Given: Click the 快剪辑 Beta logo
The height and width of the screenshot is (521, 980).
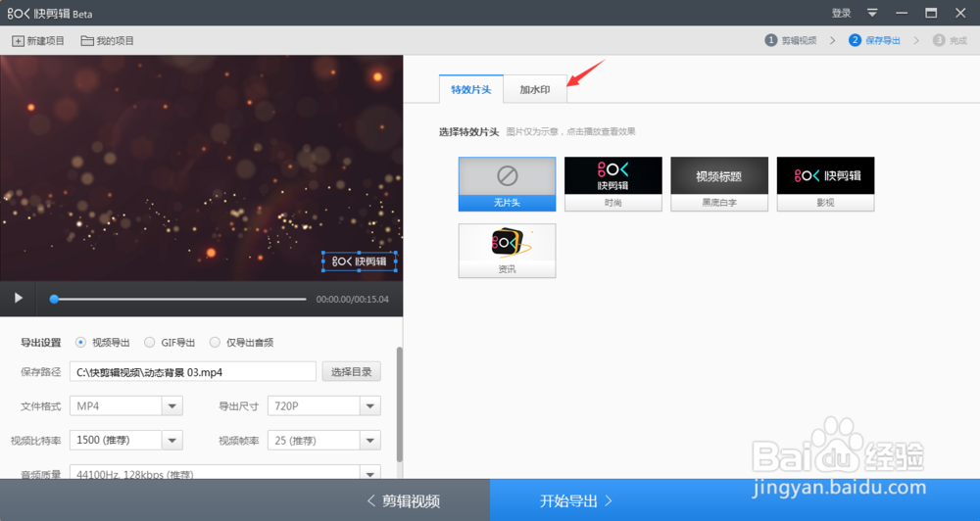Looking at the screenshot, I should pyautogui.click(x=50, y=13).
